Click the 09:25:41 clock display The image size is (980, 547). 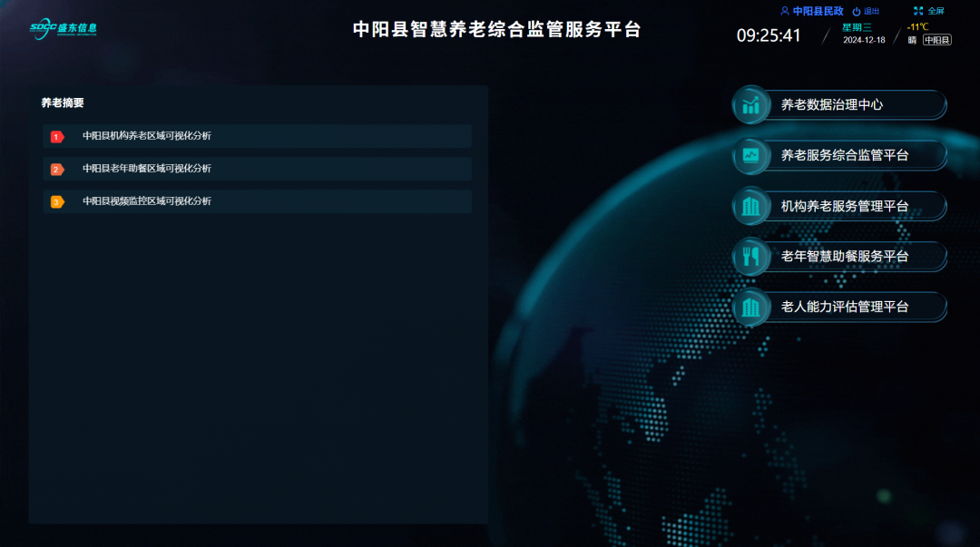coord(769,35)
